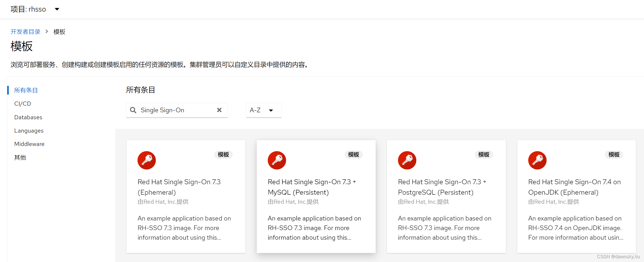The width and height of the screenshot is (644, 262).
Task: Click 模板 badge on the PostgreSQL card
Action: (484, 155)
